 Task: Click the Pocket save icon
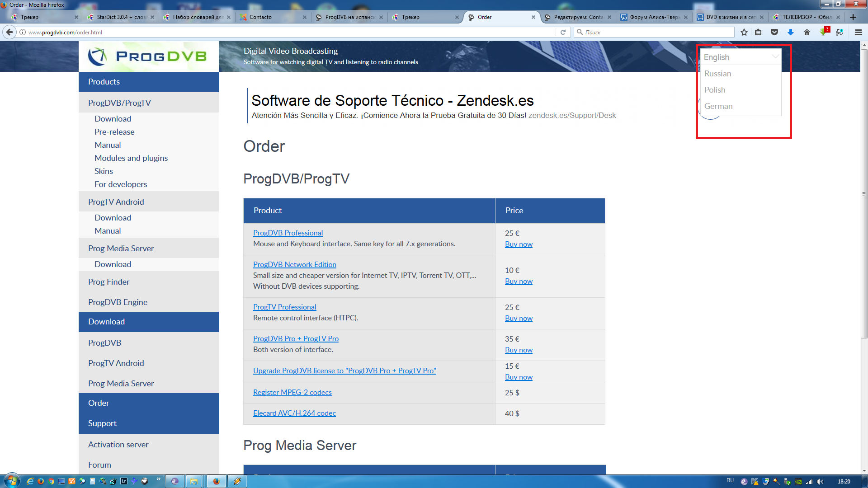[x=774, y=32]
